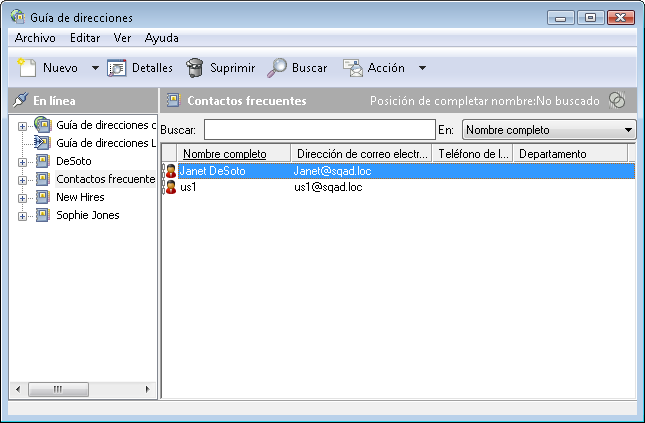Select the Janet DeSoto name cell
Image resolution: width=645 pixels, height=423 pixels.
click(213, 171)
